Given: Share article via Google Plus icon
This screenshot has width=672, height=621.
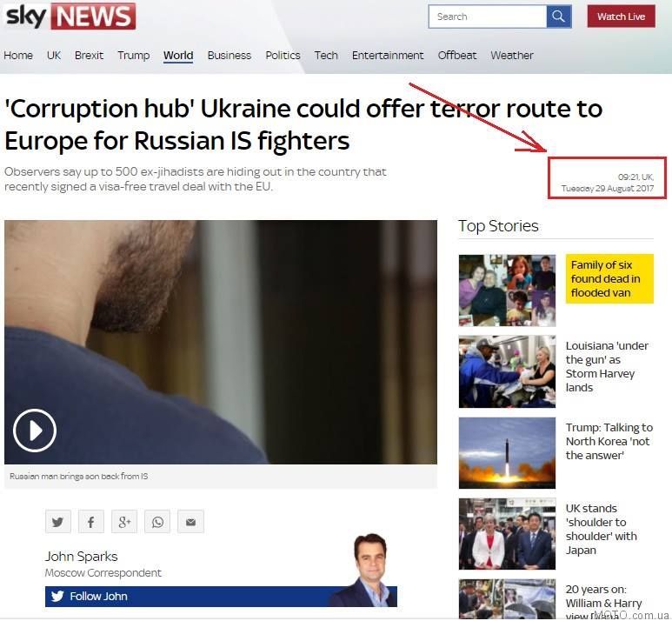Looking at the screenshot, I should (124, 522).
